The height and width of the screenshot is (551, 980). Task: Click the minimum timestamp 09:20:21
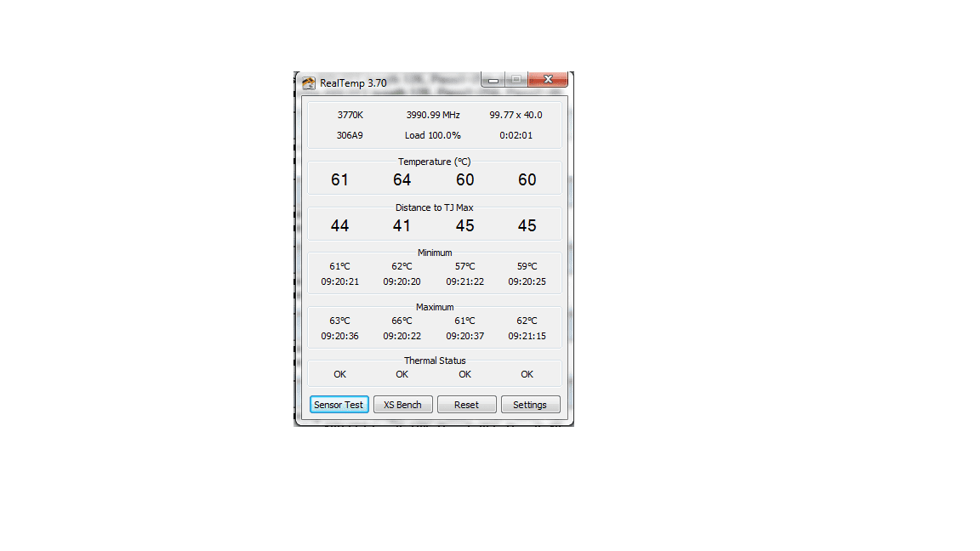click(340, 281)
